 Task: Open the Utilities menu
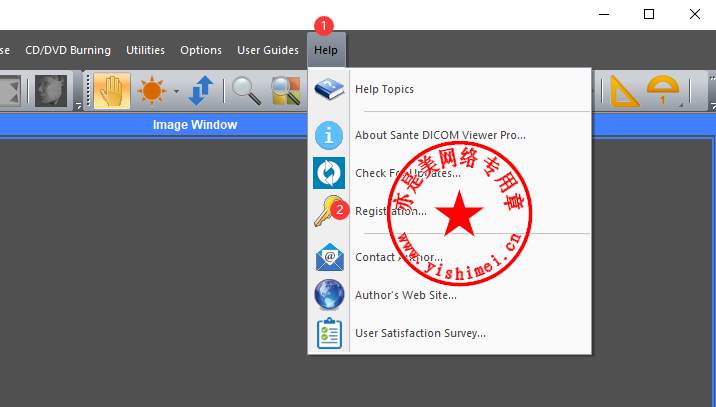click(x=145, y=50)
